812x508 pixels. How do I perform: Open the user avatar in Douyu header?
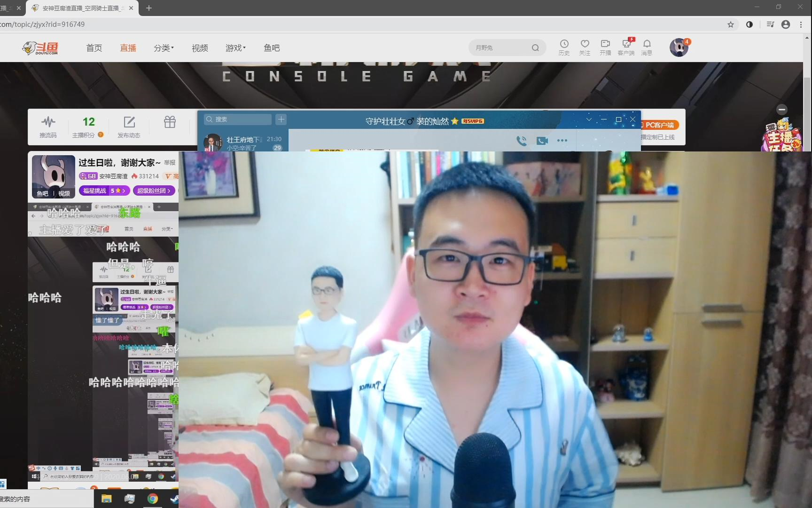click(x=679, y=48)
